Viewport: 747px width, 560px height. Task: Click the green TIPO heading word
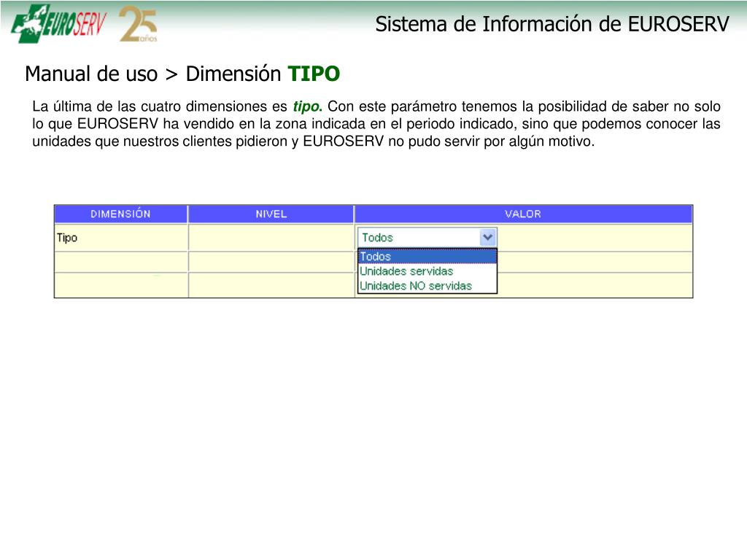tap(314, 74)
